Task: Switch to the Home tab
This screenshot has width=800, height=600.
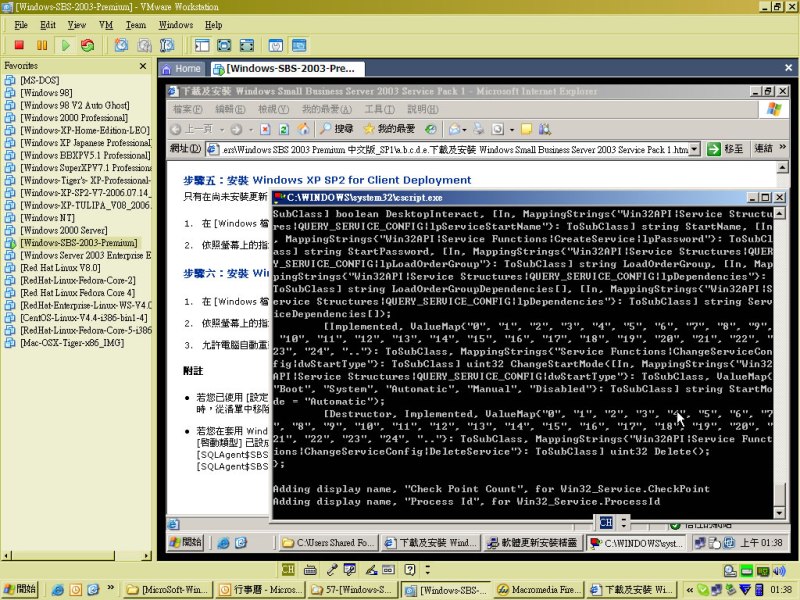Action: [x=182, y=68]
